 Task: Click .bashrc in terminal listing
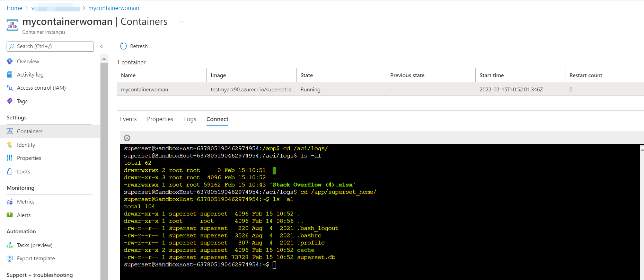309,236
